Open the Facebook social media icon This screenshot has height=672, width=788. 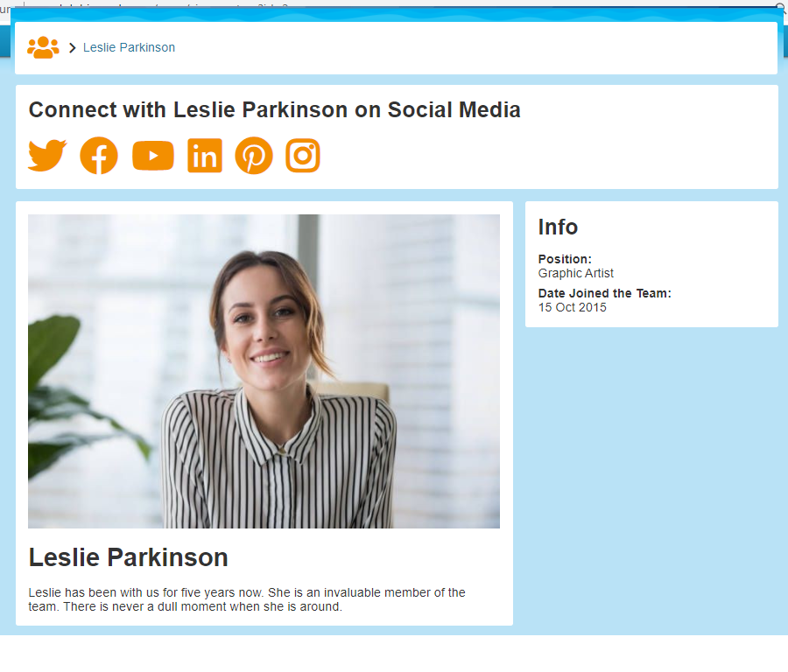point(99,156)
